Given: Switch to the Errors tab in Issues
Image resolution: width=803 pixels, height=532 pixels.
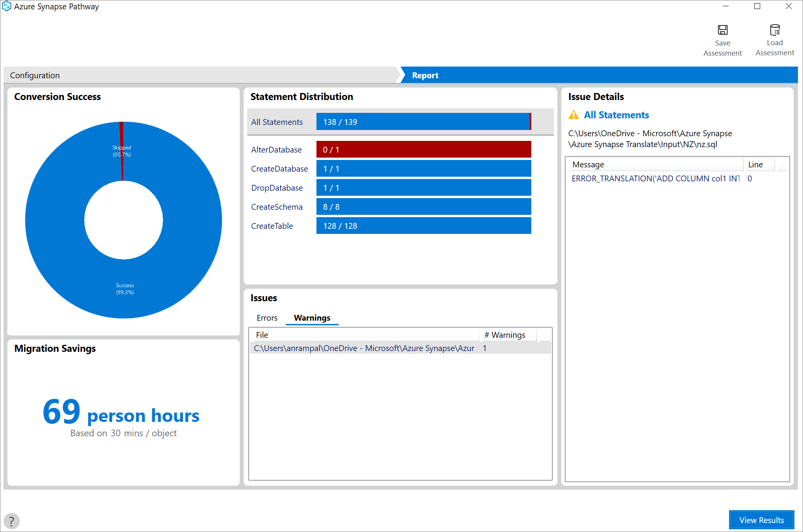Looking at the screenshot, I should pos(266,318).
